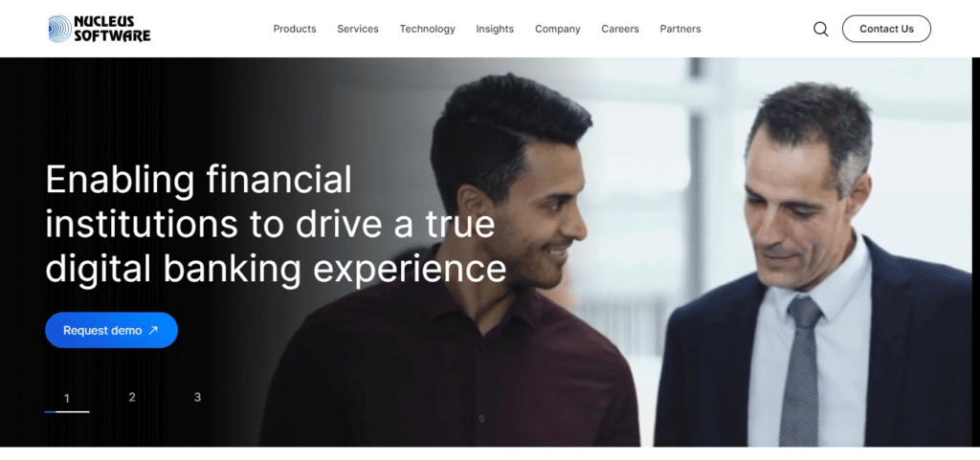Screen dimensions: 980x460
Task: Click the hero headline about digital banking
Action: pos(276,224)
